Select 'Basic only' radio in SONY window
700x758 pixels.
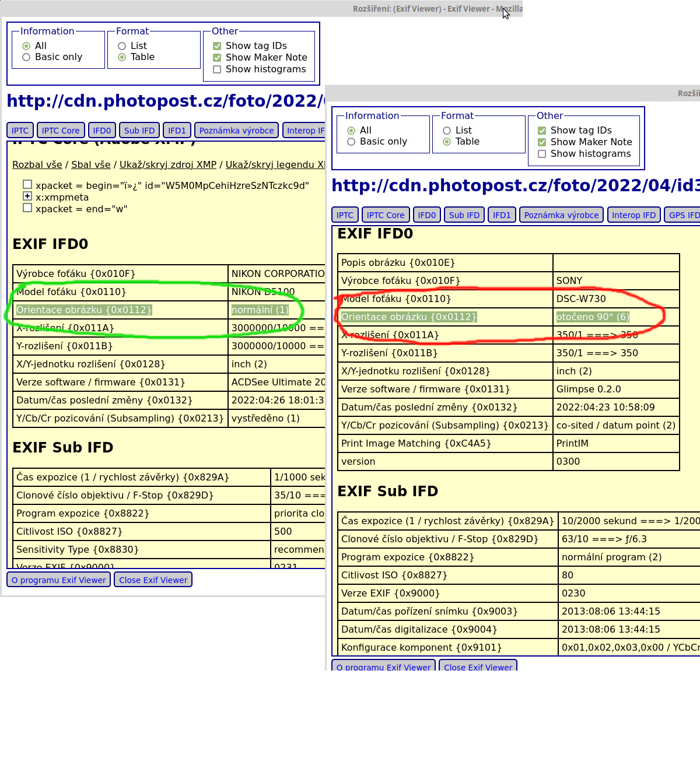pyautogui.click(x=351, y=142)
